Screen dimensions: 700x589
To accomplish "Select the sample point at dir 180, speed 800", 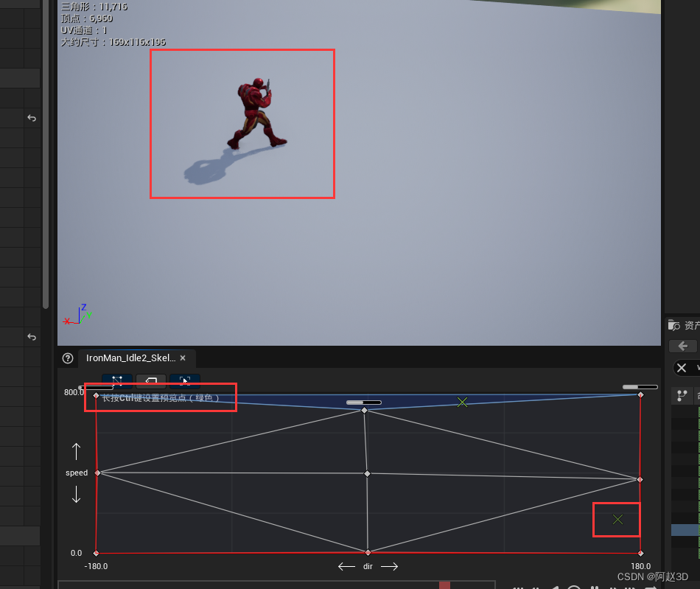I will coord(640,394).
